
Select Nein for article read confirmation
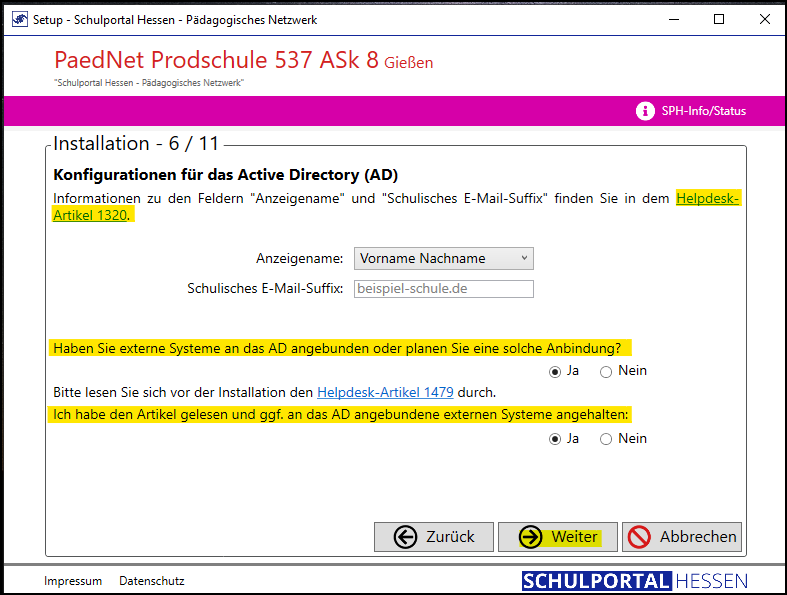(x=606, y=439)
